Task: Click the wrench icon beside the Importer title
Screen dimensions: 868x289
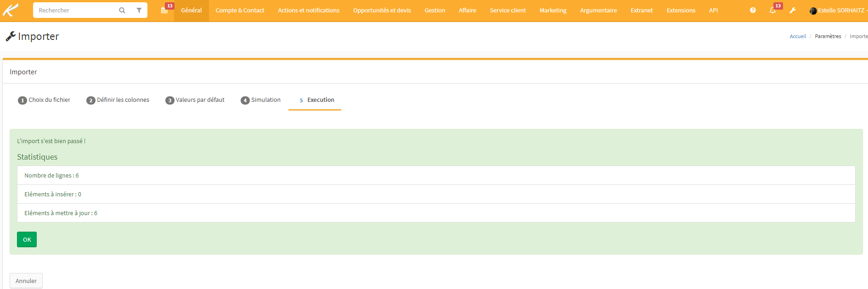Action: 11,36
